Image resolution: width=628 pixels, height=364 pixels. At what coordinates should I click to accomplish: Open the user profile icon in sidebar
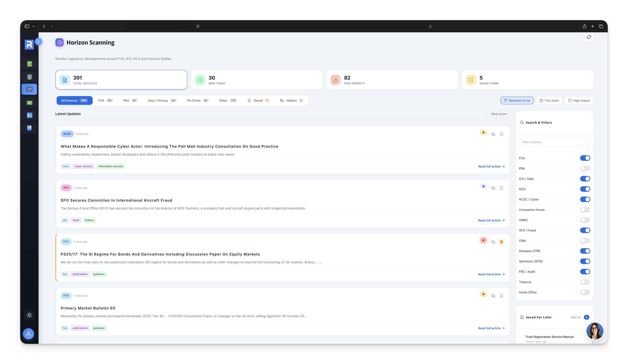[x=28, y=334]
